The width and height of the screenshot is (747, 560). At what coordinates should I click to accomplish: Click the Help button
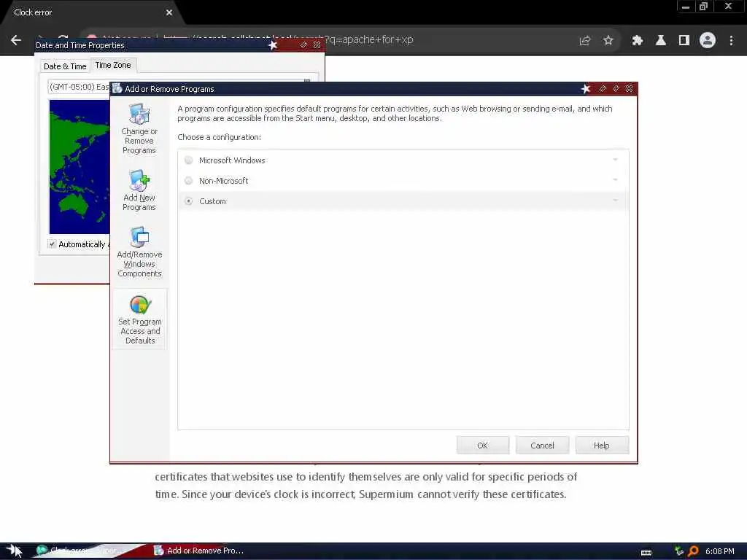602,446
